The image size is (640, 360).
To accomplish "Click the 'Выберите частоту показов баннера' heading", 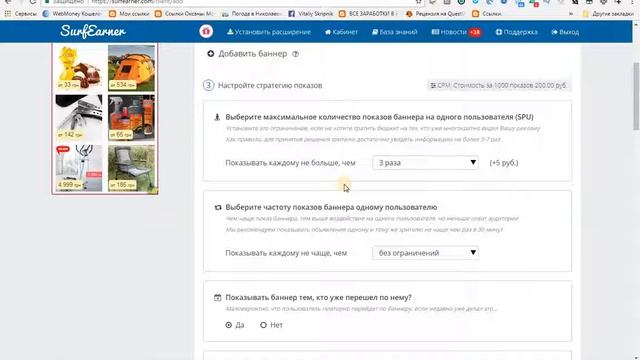I will (331, 207).
